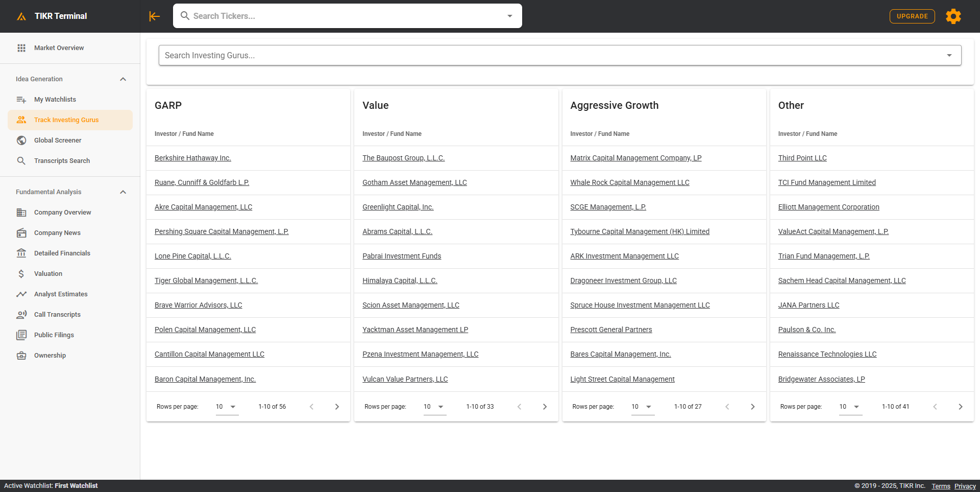Click the Transcripts Search magnifier icon

(x=21, y=161)
